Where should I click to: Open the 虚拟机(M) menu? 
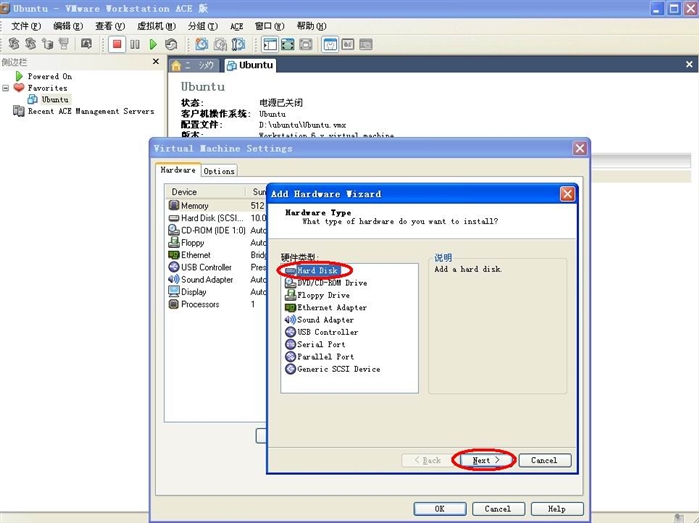tap(156, 26)
